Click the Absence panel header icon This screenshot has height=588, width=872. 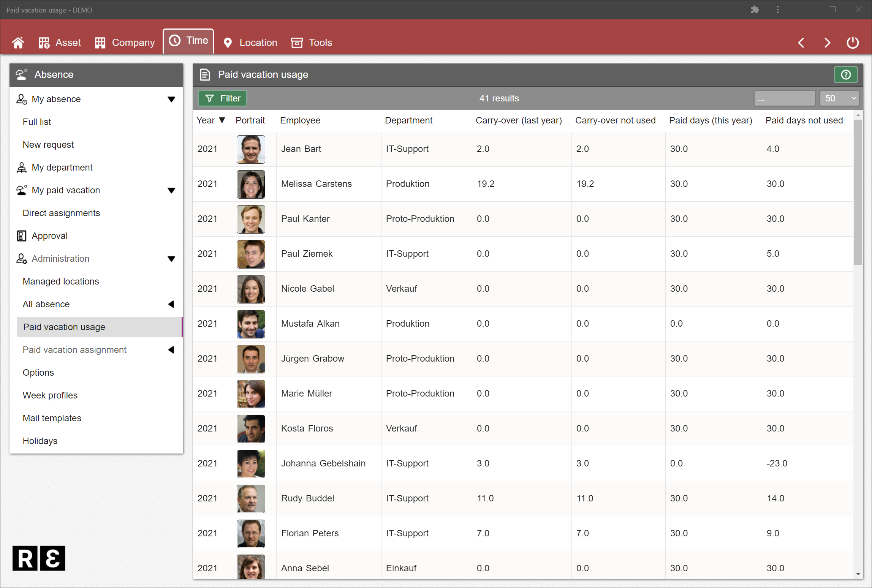(21, 74)
